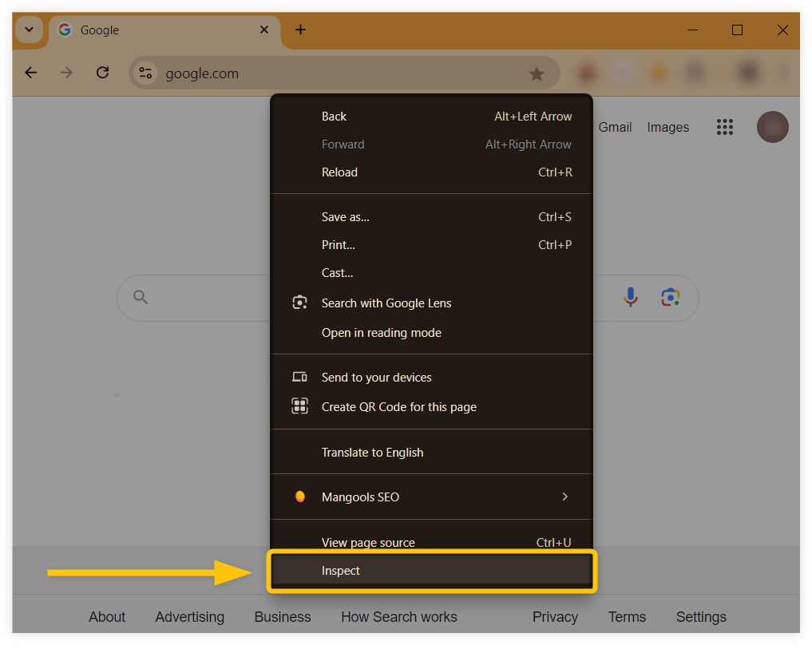
Task: Open the Settings footer menu
Action: pyautogui.click(x=701, y=616)
